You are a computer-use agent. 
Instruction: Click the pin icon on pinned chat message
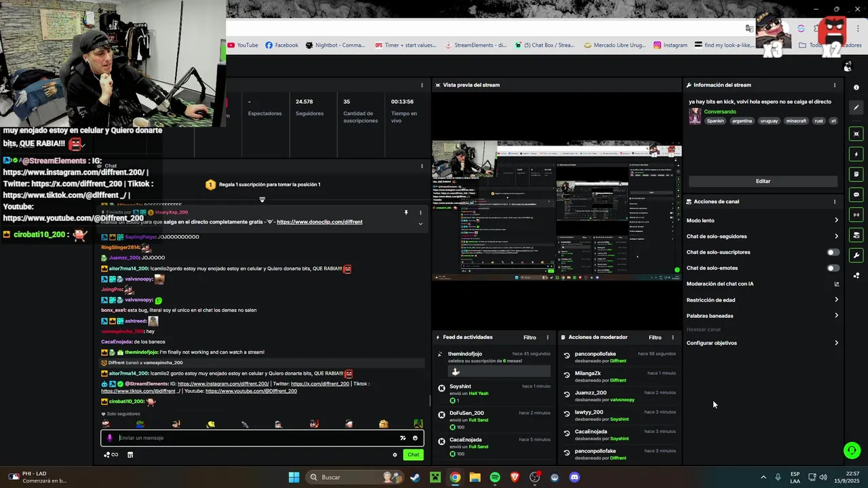pyautogui.click(x=406, y=212)
